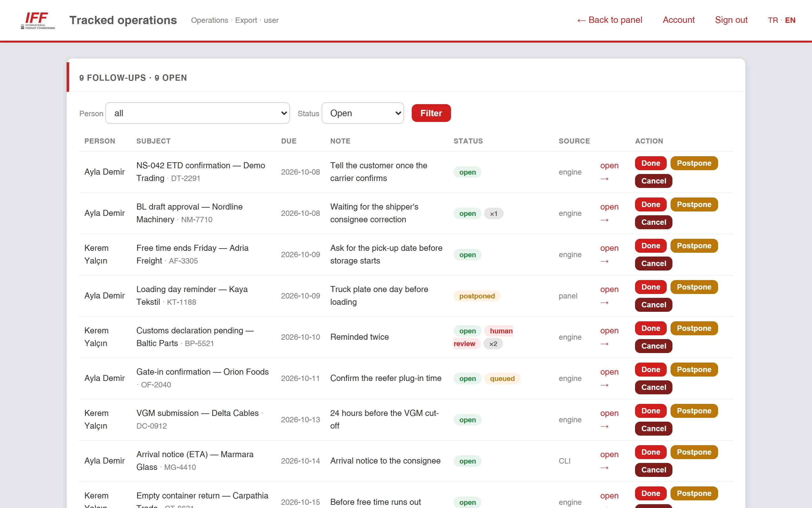812x508 pixels.
Task: Mark BL draft approval as Done
Action: (651, 204)
